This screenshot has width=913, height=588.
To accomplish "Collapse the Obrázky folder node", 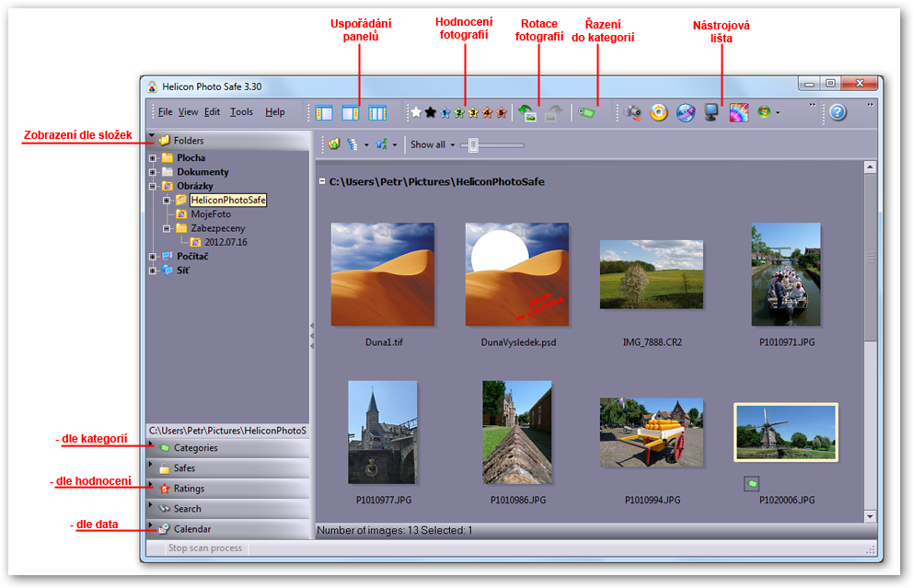I will [x=153, y=186].
